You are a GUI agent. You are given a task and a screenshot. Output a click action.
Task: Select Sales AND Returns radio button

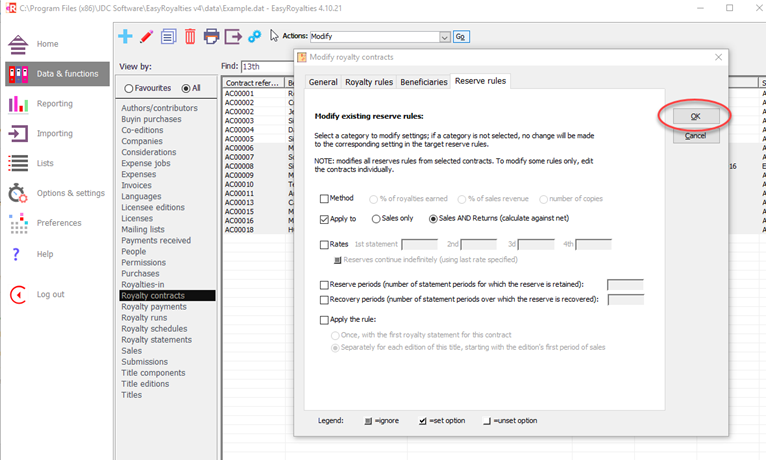433,219
